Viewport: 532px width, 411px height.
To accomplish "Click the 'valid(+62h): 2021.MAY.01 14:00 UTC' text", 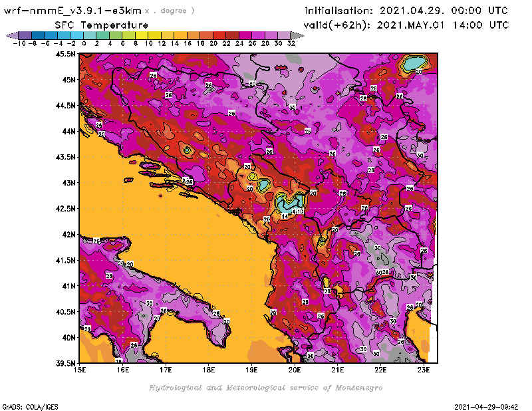I will [x=406, y=25].
